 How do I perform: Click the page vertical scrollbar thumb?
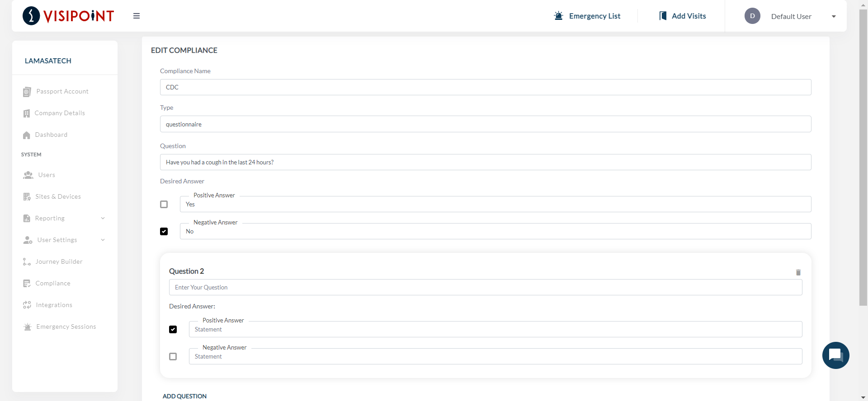coord(863,158)
